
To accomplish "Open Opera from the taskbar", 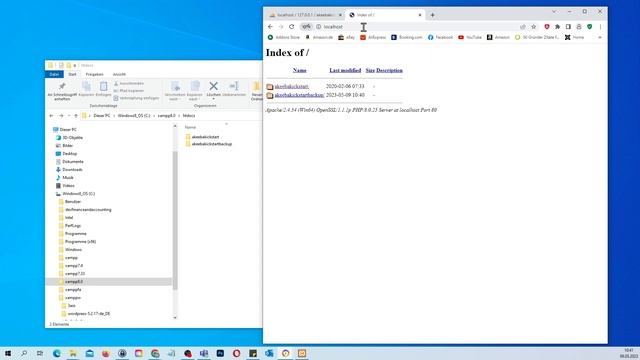I will click(x=236, y=353).
